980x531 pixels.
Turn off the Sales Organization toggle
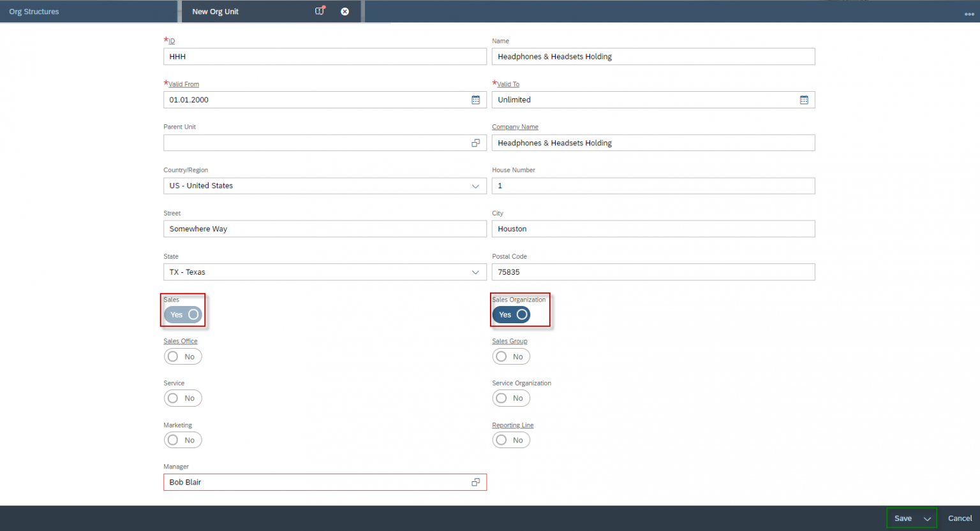click(x=510, y=314)
